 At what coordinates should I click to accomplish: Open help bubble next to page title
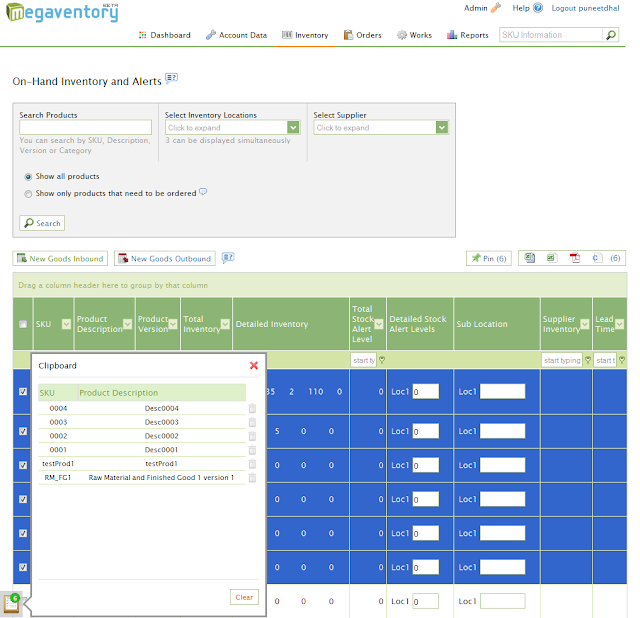(x=171, y=78)
